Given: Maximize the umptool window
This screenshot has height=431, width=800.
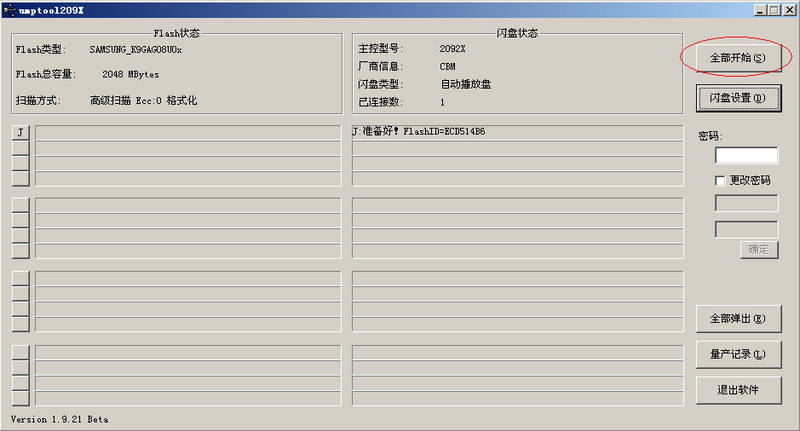Looking at the screenshot, I should [775, 9].
